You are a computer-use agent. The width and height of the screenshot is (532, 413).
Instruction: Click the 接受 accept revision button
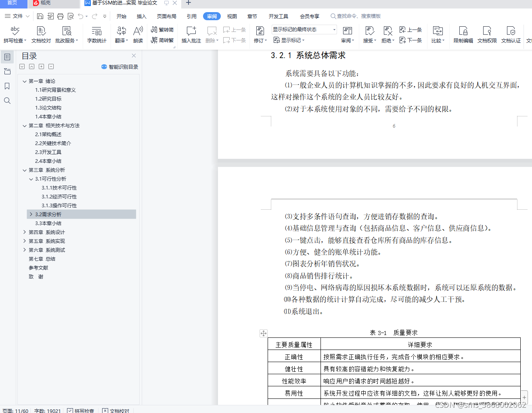(369, 34)
